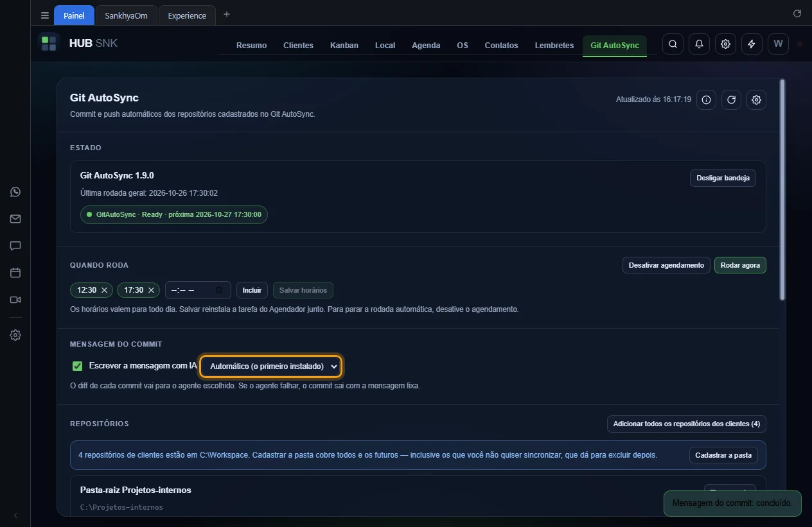Toggle 'Escrever a mensagem com IA' checkbox

[x=77, y=366]
